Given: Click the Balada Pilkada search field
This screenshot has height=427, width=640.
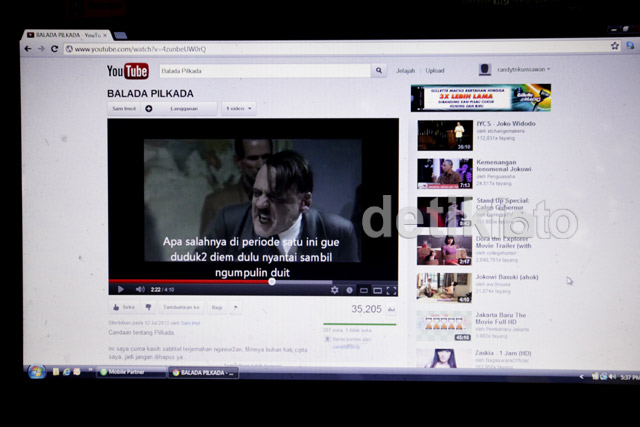Looking at the screenshot, I should click(x=264, y=71).
